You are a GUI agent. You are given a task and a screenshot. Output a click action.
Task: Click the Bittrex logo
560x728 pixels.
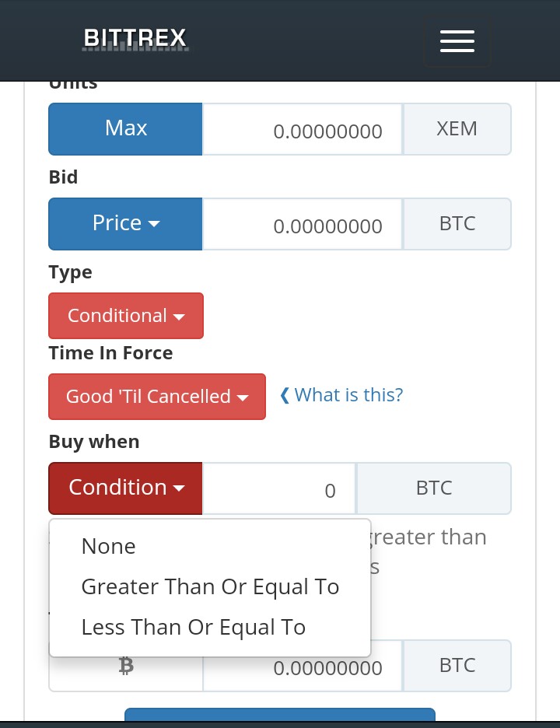tap(135, 39)
